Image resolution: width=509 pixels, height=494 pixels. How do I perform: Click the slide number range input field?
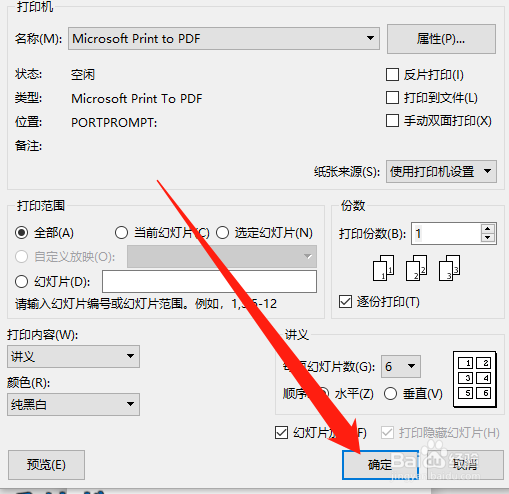pyautogui.click(x=209, y=282)
